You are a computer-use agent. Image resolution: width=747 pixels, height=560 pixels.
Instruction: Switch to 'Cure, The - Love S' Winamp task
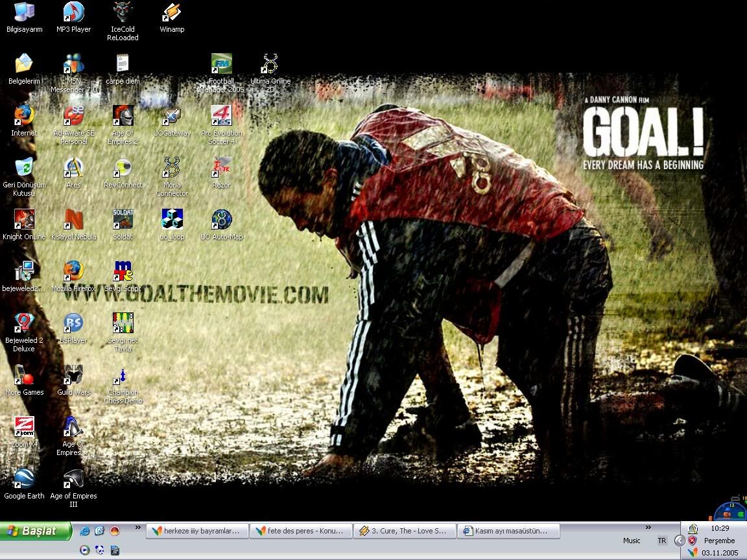(x=405, y=531)
